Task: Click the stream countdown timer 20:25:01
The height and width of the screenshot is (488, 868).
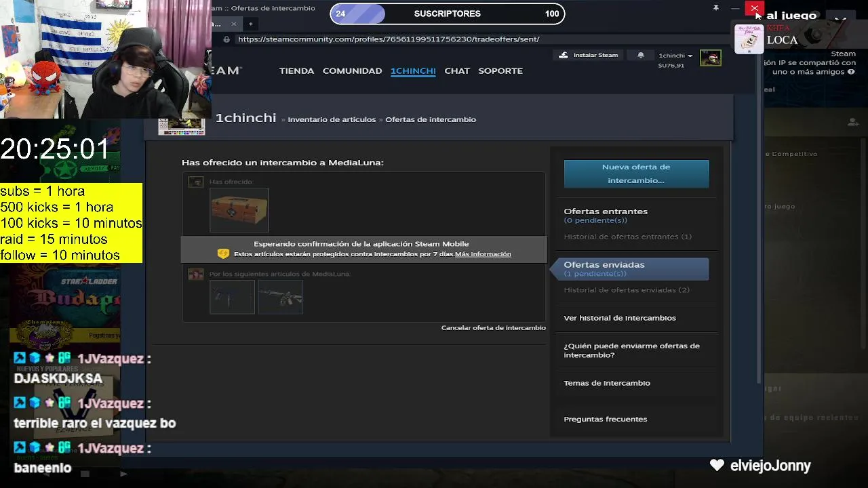Action: tap(55, 149)
